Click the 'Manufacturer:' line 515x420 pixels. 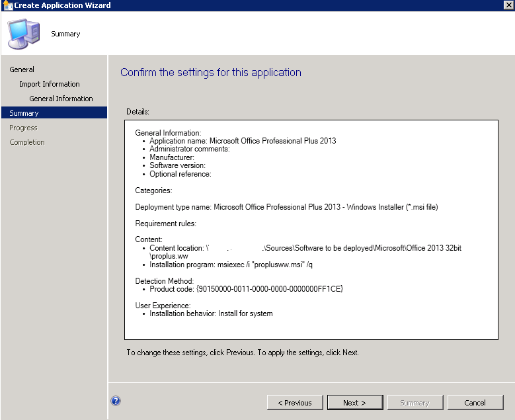pyautogui.click(x=172, y=157)
